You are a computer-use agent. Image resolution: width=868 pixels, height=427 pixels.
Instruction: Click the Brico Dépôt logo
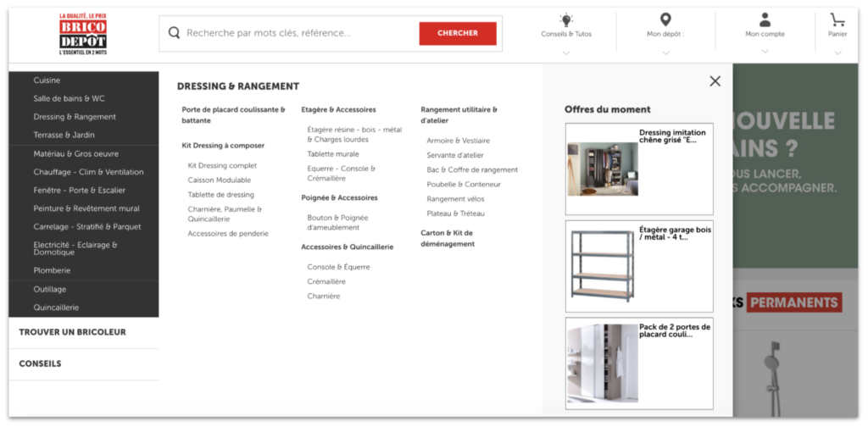(x=83, y=34)
